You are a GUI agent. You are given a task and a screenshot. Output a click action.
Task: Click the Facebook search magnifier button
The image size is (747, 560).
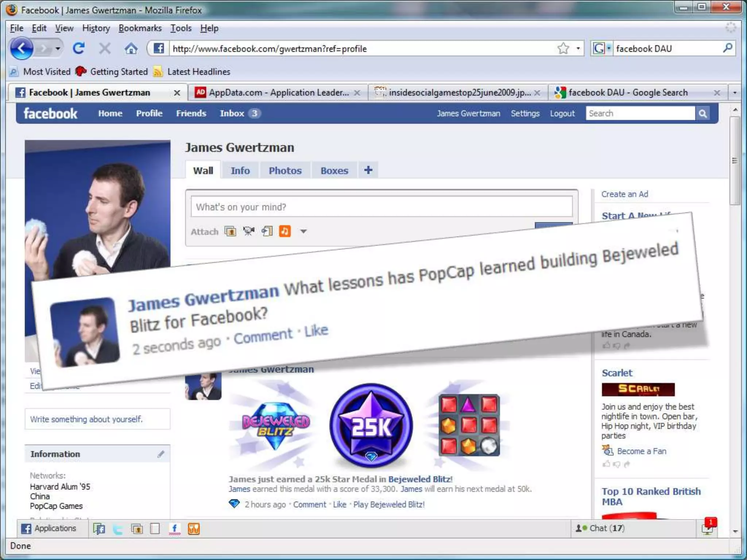coord(703,113)
